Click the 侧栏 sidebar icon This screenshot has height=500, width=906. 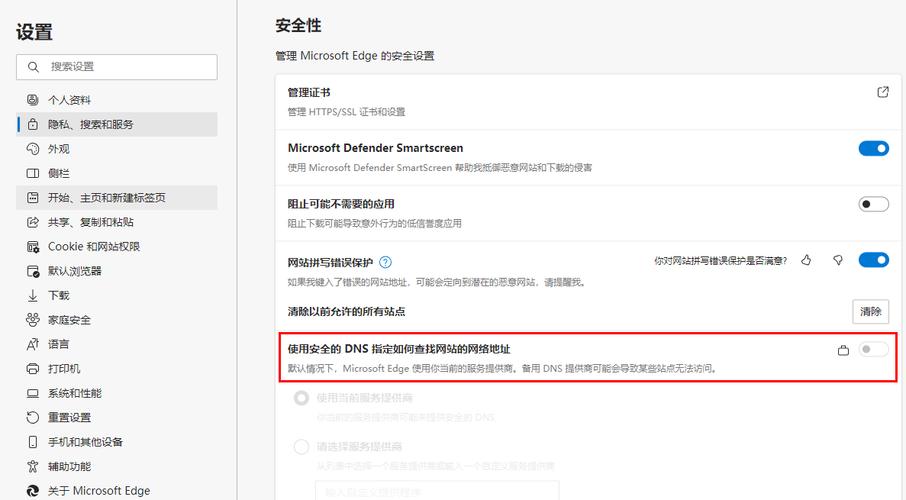33,173
